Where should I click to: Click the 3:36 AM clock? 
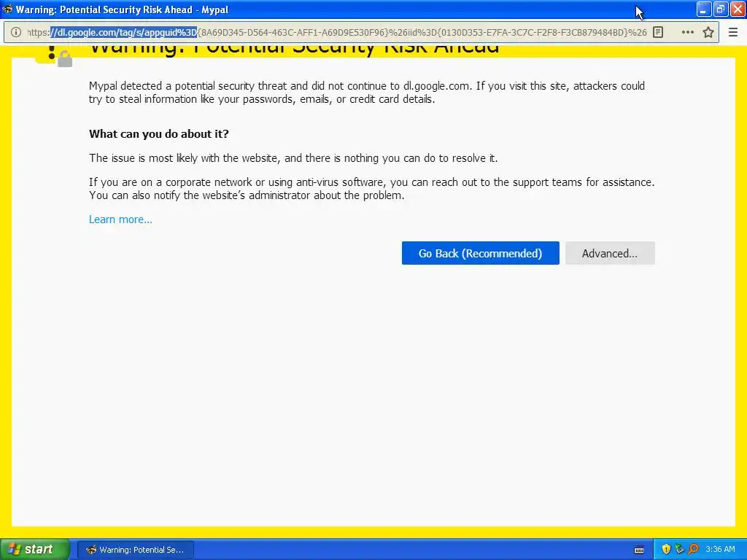720,549
